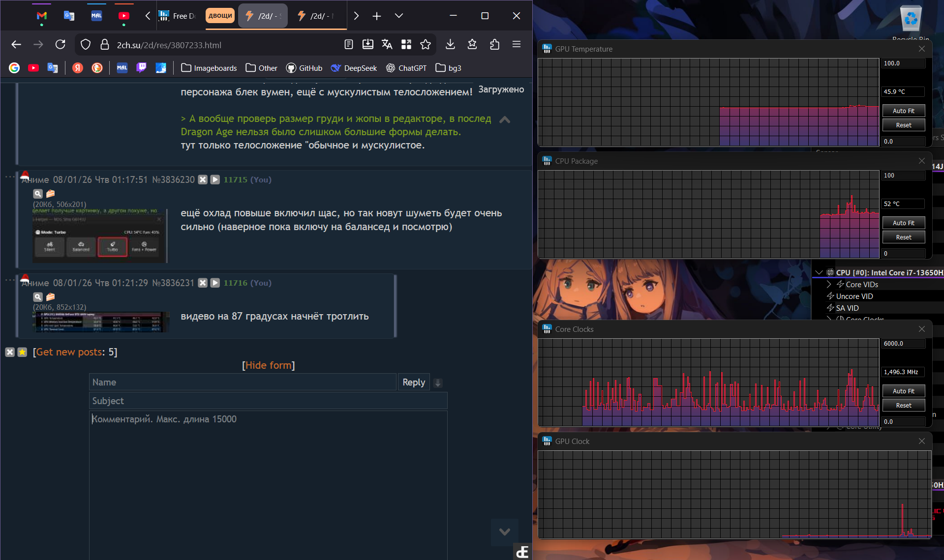The width and height of the screenshot is (944, 560).
Task: Click the Get new posts link
Action: coord(70,352)
